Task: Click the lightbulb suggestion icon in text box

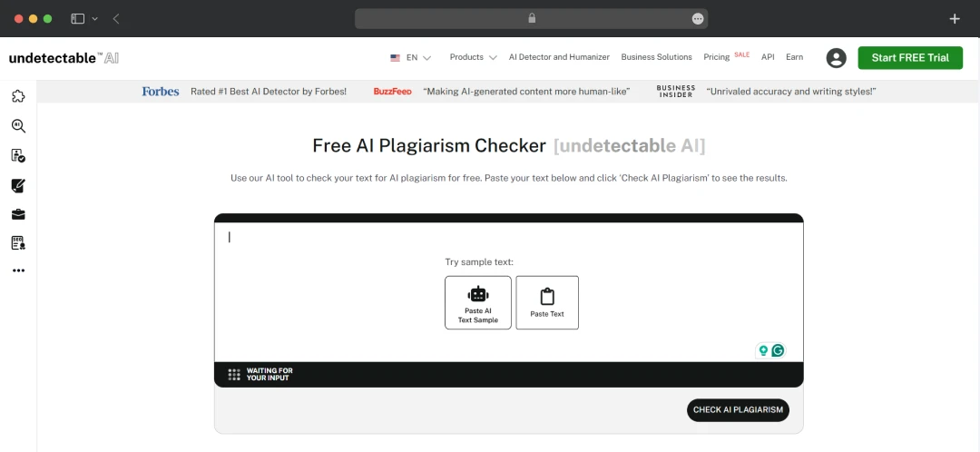Action: [762, 350]
